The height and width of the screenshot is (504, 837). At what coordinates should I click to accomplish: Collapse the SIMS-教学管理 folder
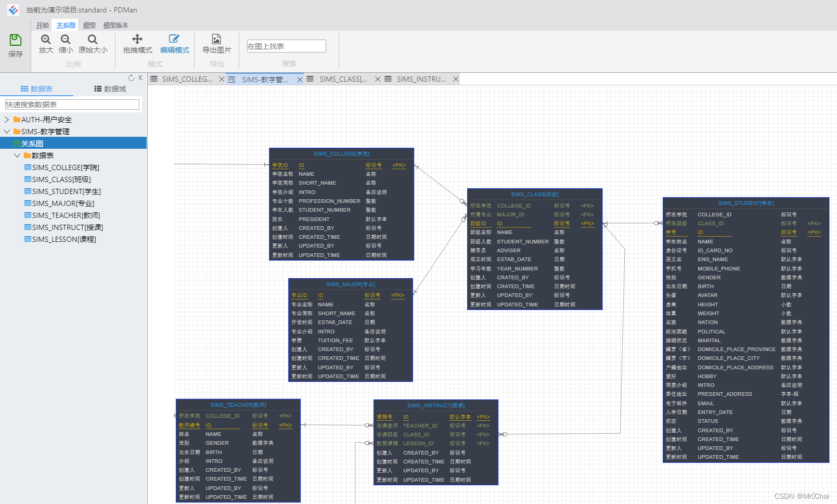pos(7,132)
